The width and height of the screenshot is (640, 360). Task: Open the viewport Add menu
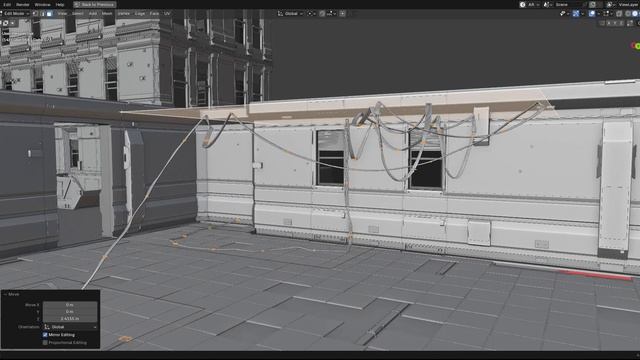pyautogui.click(x=93, y=13)
